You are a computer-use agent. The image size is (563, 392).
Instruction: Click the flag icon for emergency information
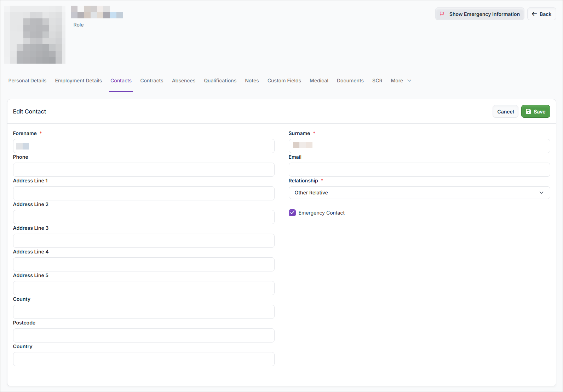tap(442, 14)
